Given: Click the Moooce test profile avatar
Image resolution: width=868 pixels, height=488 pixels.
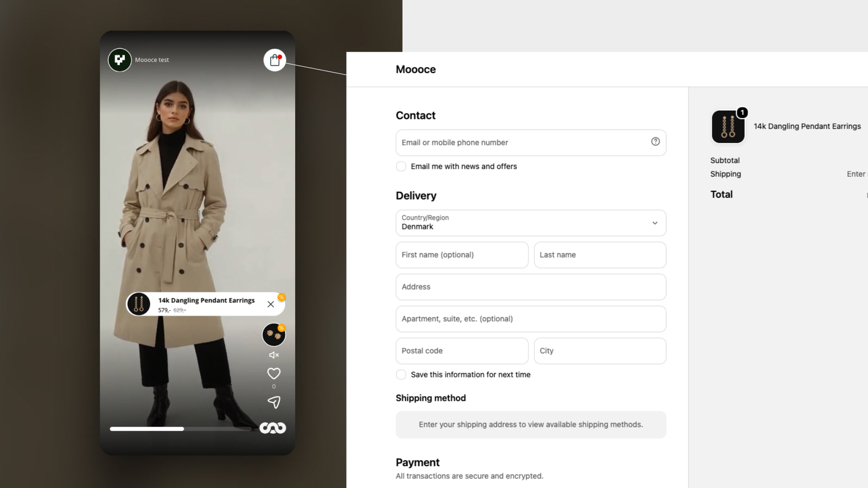Looking at the screenshot, I should pyautogui.click(x=120, y=60).
